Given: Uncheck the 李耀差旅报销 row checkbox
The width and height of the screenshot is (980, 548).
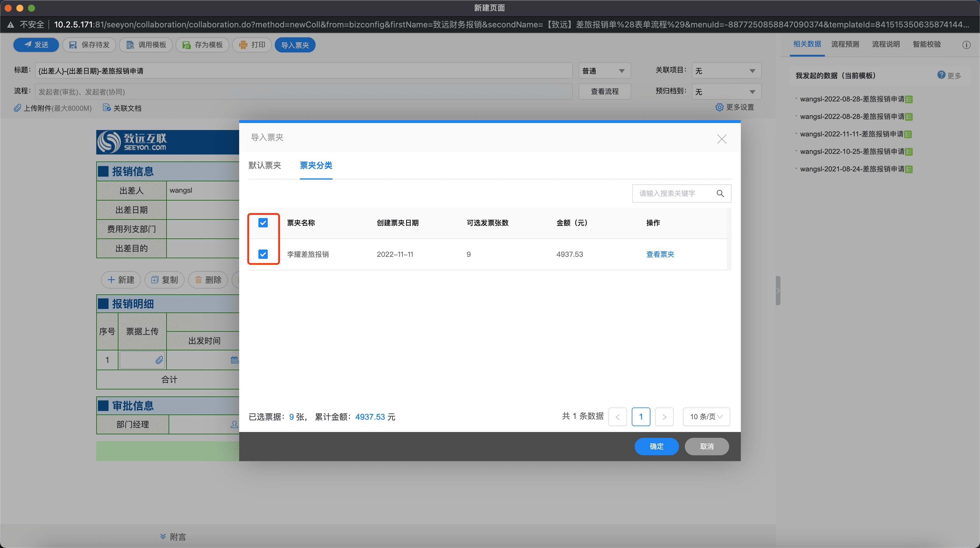Looking at the screenshot, I should click(x=263, y=254).
